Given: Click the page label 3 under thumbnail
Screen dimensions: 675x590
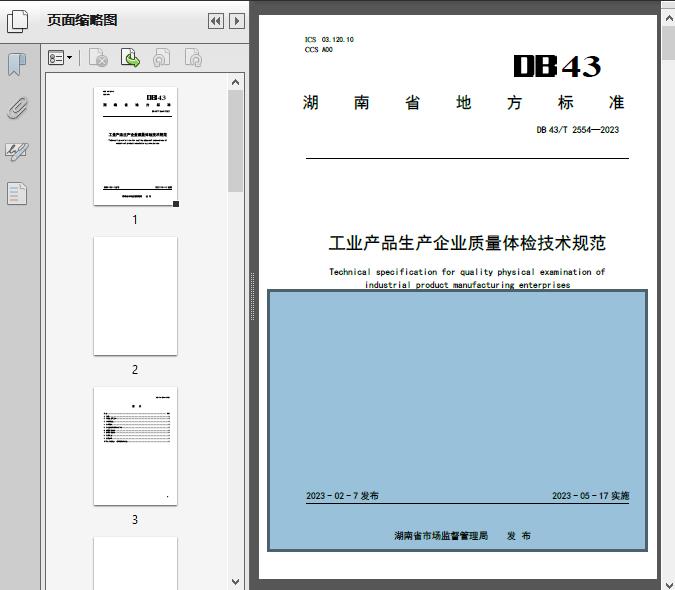Looking at the screenshot, I should point(135,520).
